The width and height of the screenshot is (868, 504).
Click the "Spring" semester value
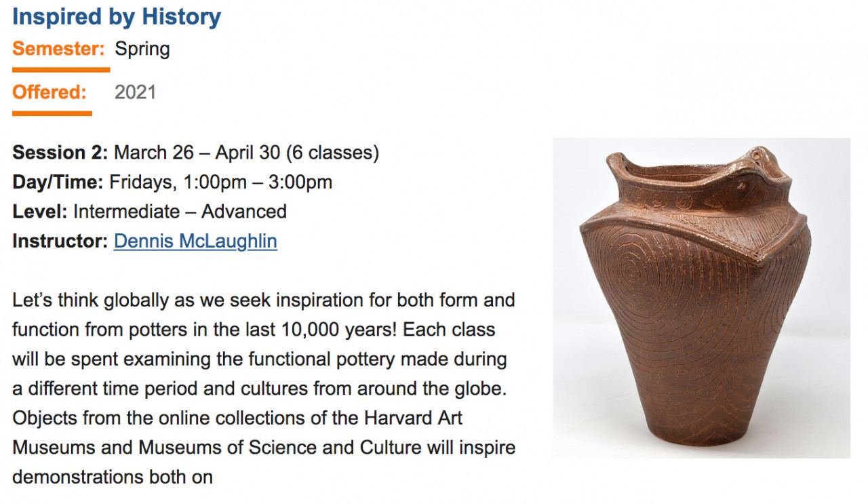point(142,49)
